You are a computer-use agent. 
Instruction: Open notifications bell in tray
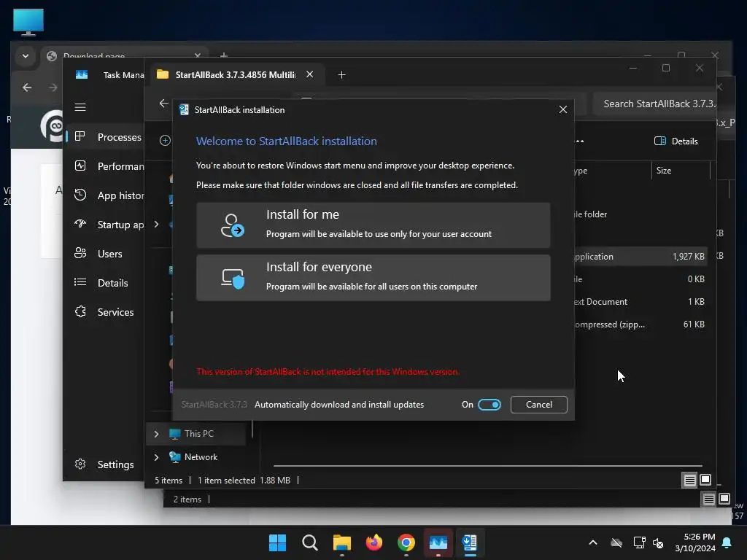tap(727, 542)
